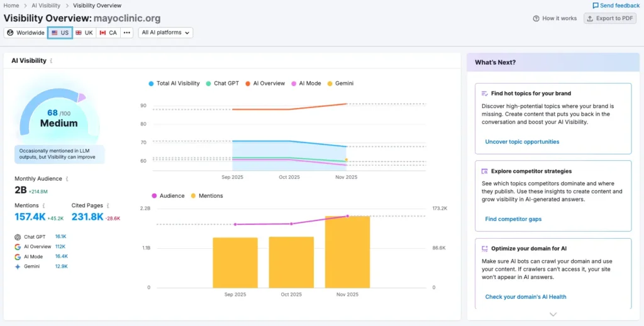Image resolution: width=644 pixels, height=326 pixels.
Task: Go to Home breadcrumb
Action: (11, 6)
